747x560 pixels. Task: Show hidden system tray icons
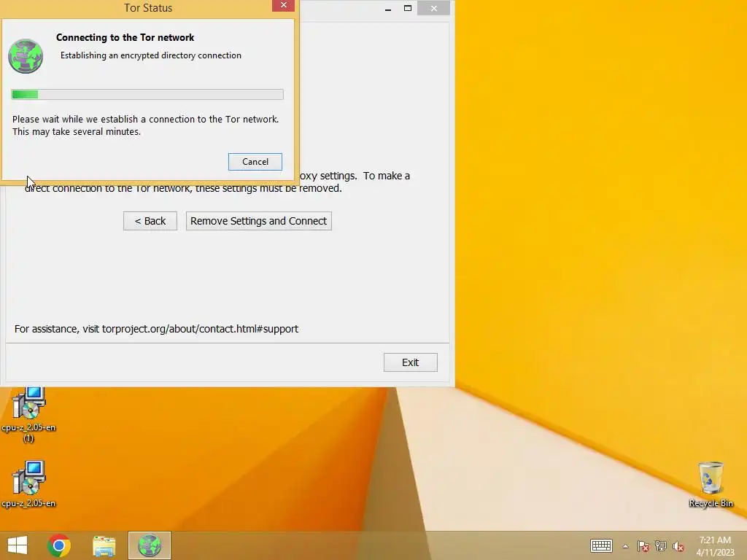tap(625, 546)
